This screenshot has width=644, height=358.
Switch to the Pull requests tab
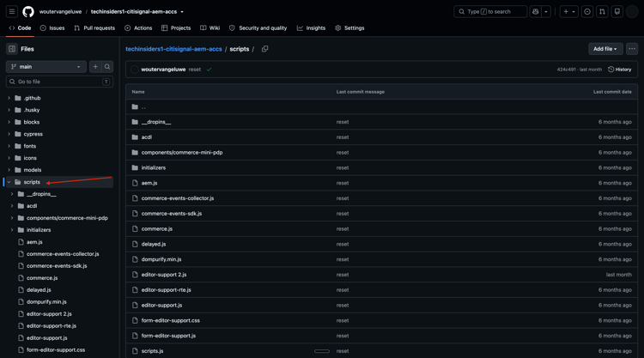94,28
